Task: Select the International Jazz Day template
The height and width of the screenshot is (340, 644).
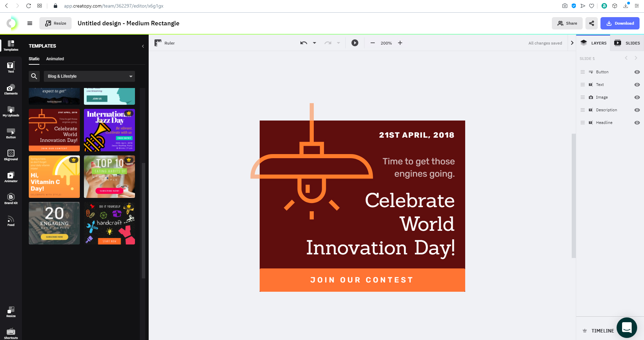Action: click(109, 130)
